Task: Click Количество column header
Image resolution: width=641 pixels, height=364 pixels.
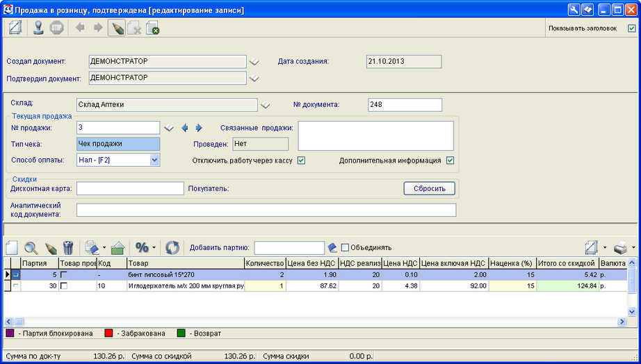Action: point(265,263)
